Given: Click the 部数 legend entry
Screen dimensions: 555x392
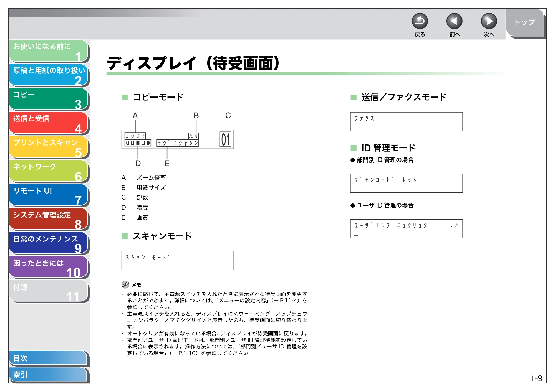Looking at the screenshot, I should 142,197.
